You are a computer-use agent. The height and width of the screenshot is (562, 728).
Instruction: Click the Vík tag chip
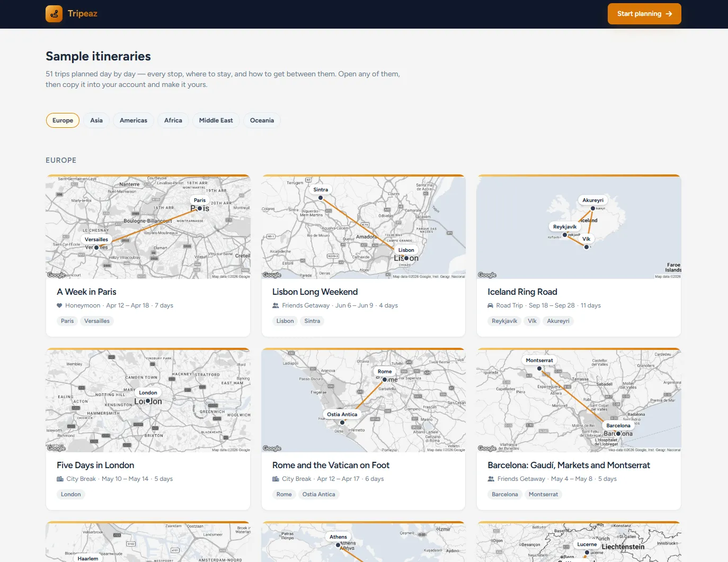[532, 321]
